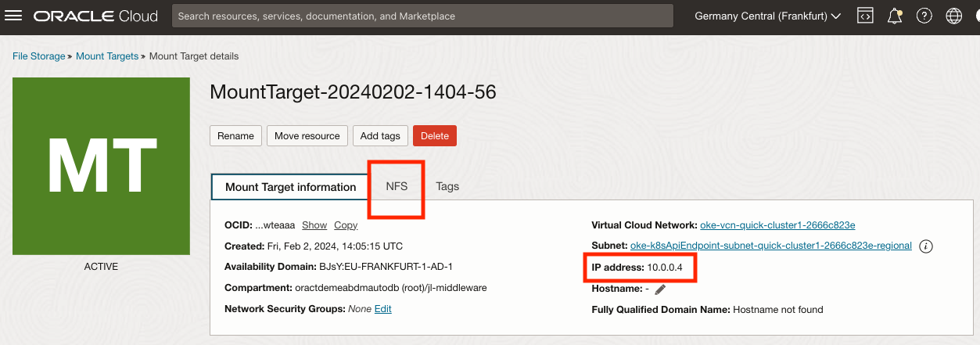Click the Move resource button
This screenshot has width=980, height=345.
click(x=307, y=135)
